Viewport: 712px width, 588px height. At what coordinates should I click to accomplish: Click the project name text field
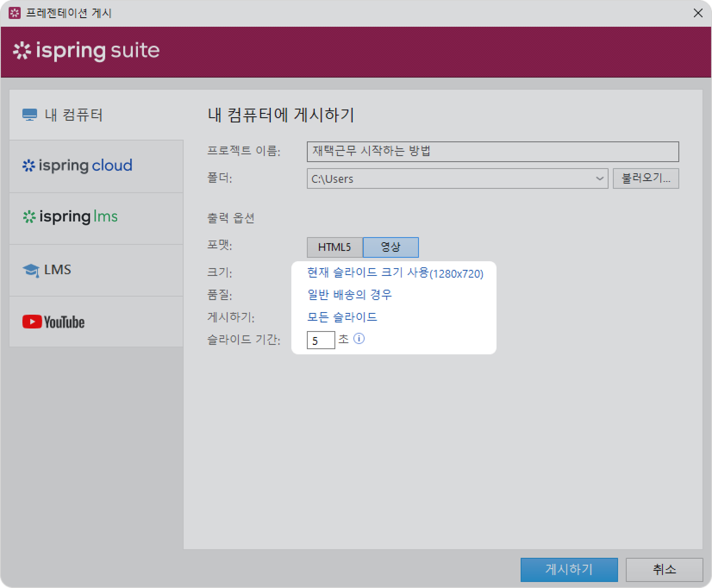(492, 152)
